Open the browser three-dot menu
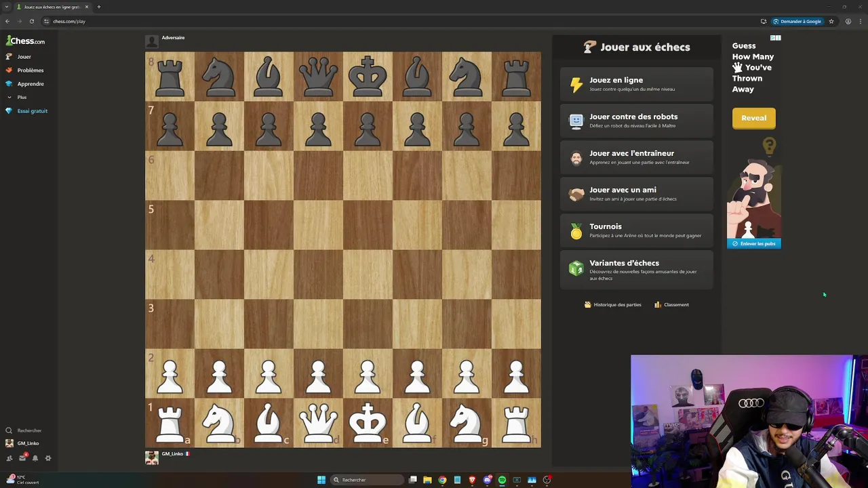This screenshot has width=868, height=488. point(860,21)
